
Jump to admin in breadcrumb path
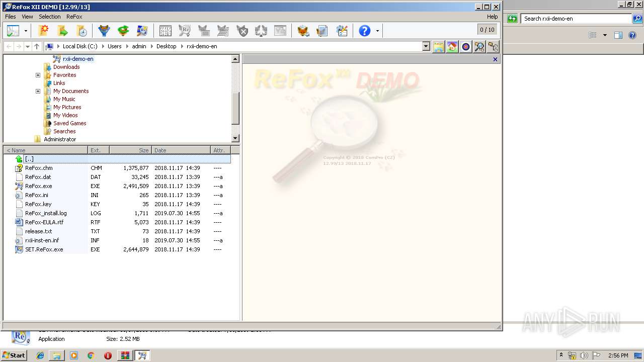tap(139, 46)
